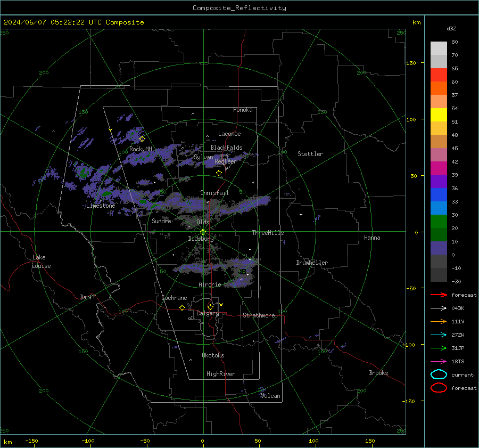Click the RedDeer city label
Viewport: 479px width, 448px height.
[x=226, y=161]
